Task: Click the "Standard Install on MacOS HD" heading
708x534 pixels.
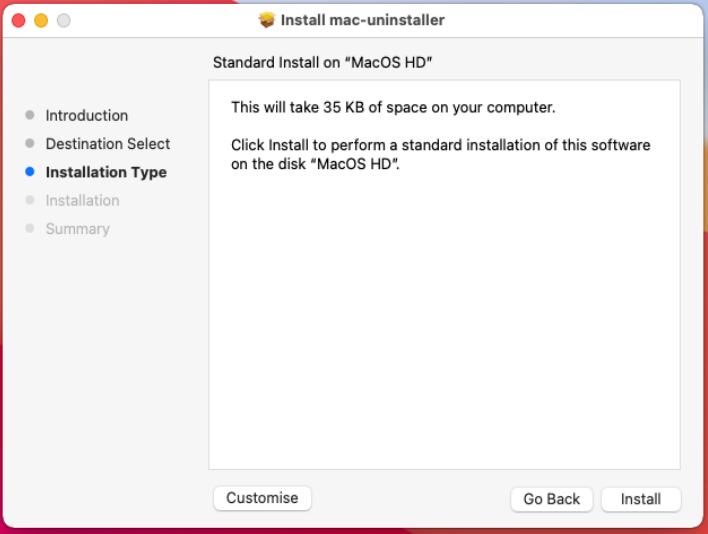Action: [x=329, y=63]
